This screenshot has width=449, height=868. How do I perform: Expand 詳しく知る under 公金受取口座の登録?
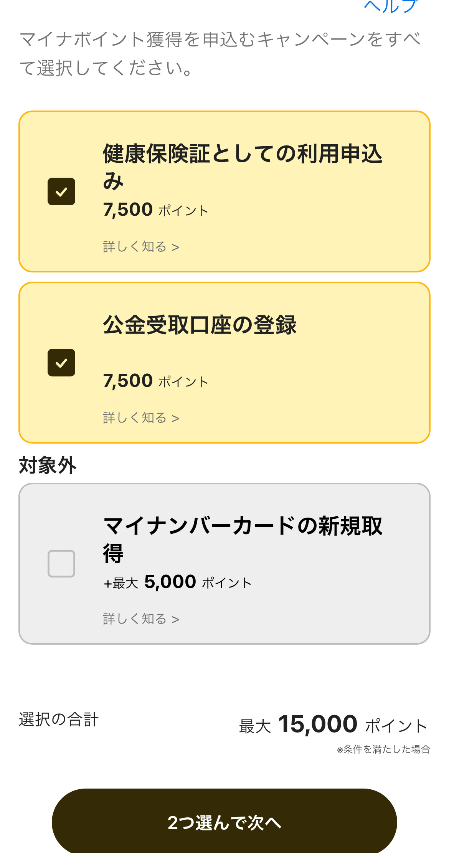coord(141,418)
